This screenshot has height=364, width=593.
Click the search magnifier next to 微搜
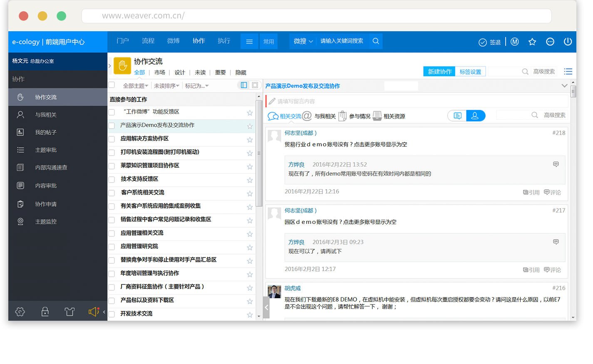(x=376, y=41)
